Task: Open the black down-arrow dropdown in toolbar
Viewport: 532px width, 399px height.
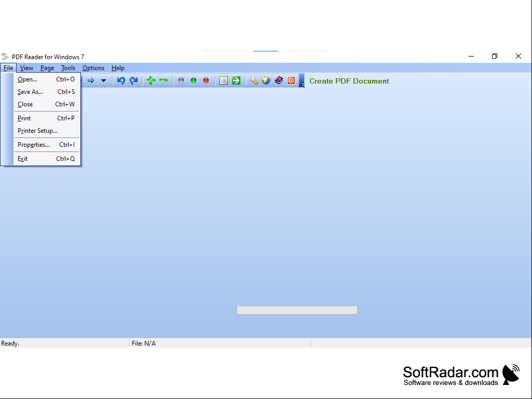Action: coord(103,81)
